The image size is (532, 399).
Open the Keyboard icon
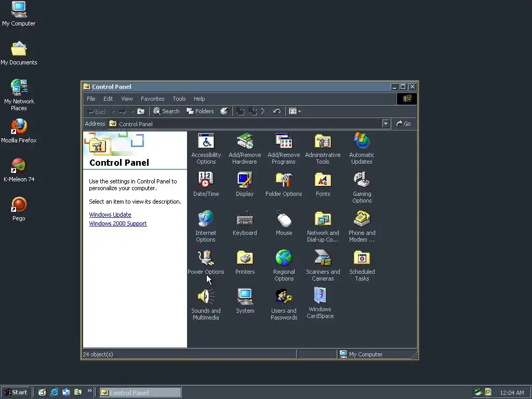tap(245, 223)
